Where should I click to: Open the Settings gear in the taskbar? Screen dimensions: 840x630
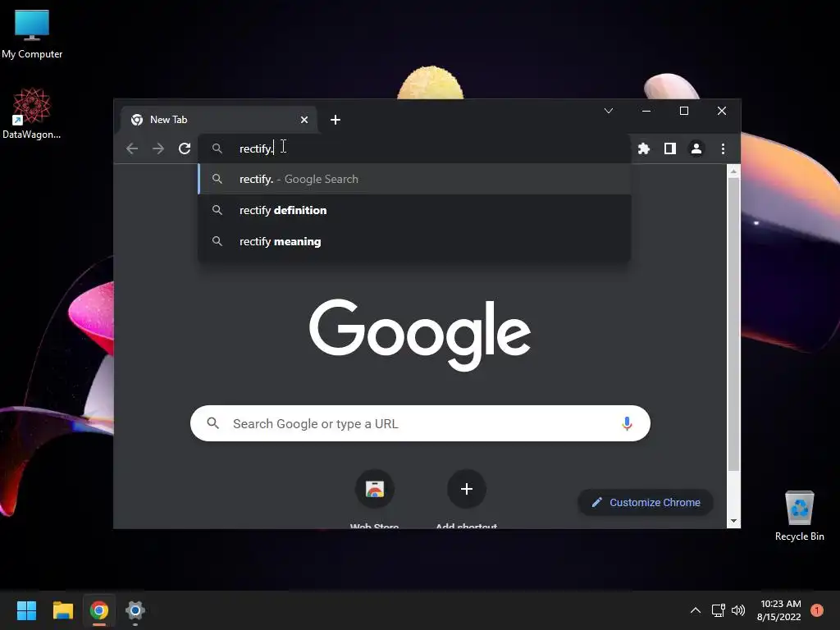click(135, 610)
